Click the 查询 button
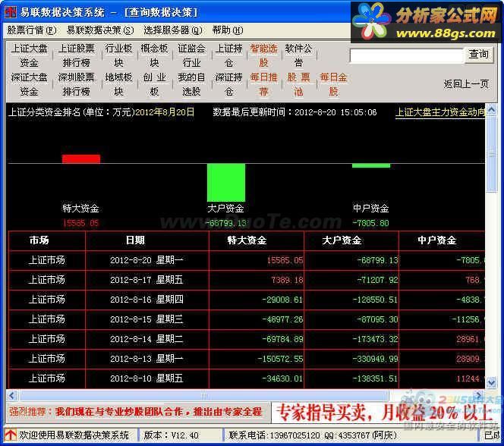This screenshot has height=446, width=504. point(479,55)
